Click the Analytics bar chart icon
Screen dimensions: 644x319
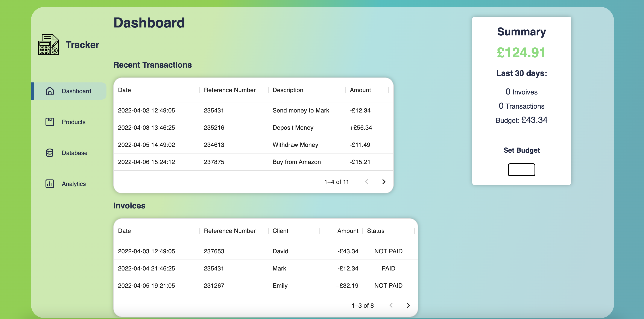point(50,184)
